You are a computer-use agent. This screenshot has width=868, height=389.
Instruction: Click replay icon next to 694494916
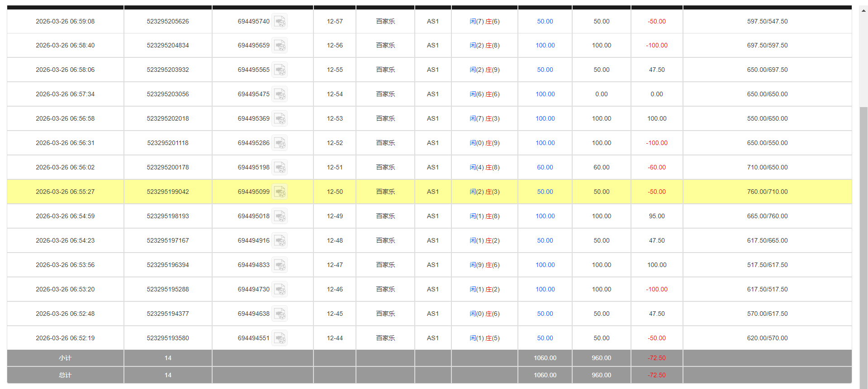(x=280, y=241)
